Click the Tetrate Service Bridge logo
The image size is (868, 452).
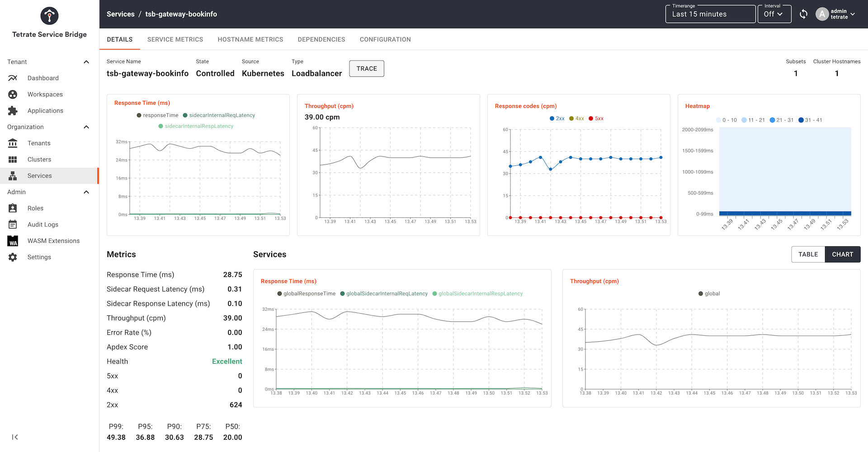pyautogui.click(x=49, y=16)
